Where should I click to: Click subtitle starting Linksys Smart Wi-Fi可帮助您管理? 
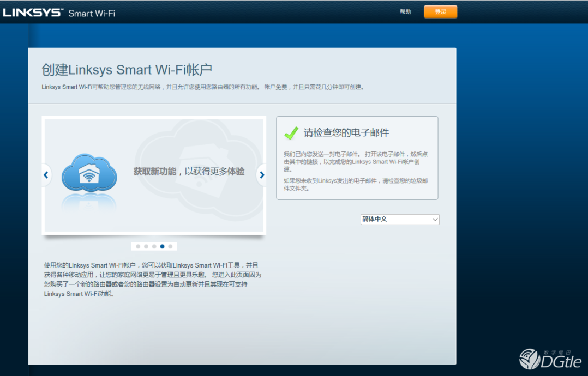(203, 87)
